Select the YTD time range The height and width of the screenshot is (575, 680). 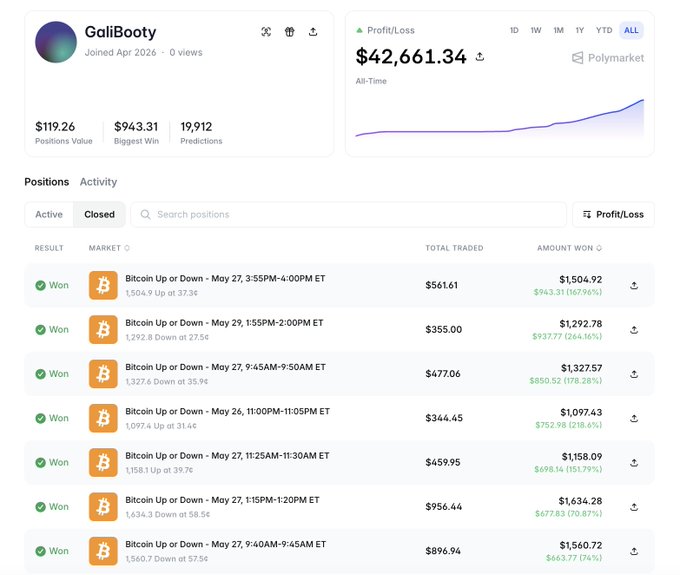tap(604, 30)
